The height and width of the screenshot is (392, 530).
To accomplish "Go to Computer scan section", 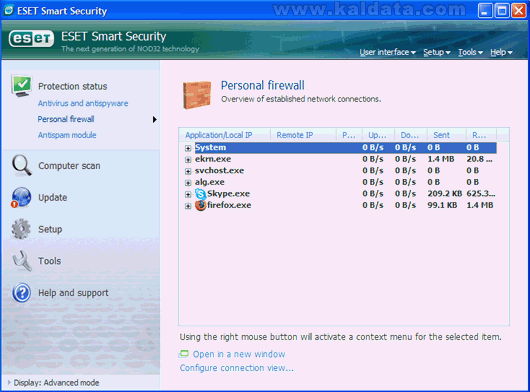I will pyautogui.click(x=69, y=166).
